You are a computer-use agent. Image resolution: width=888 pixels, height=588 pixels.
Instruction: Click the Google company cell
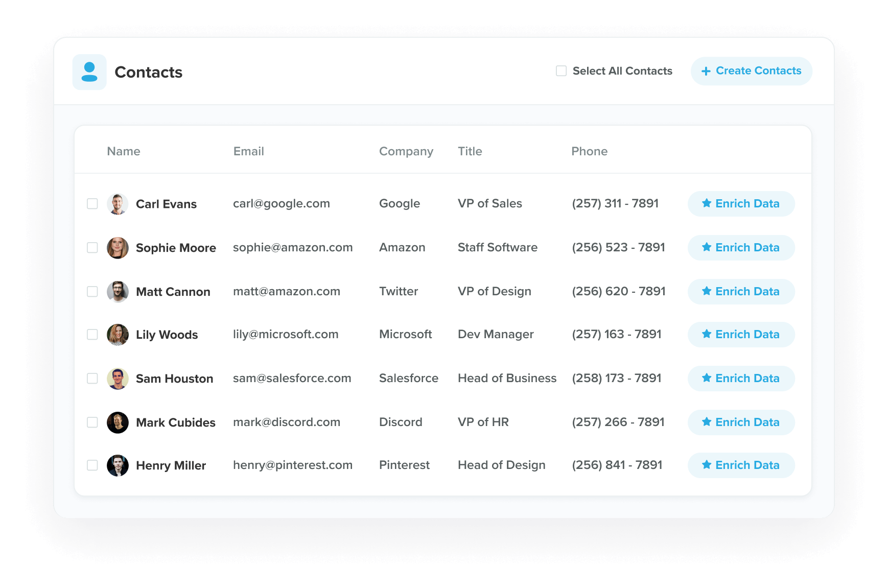[x=400, y=204]
